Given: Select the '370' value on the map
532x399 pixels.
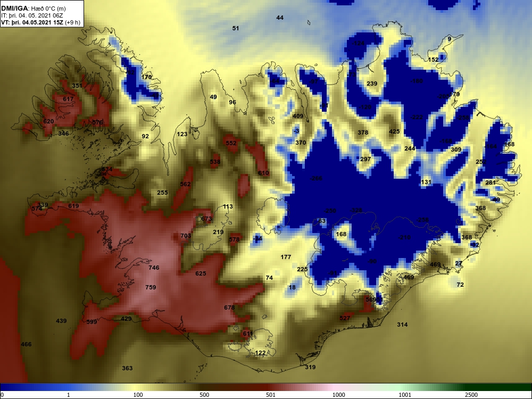Looking at the screenshot, I should coord(301,143).
